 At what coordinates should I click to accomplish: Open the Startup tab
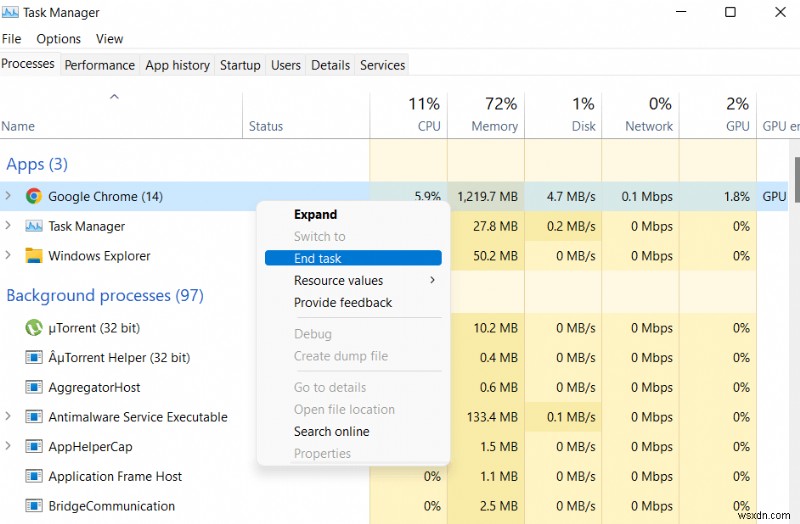tap(240, 65)
